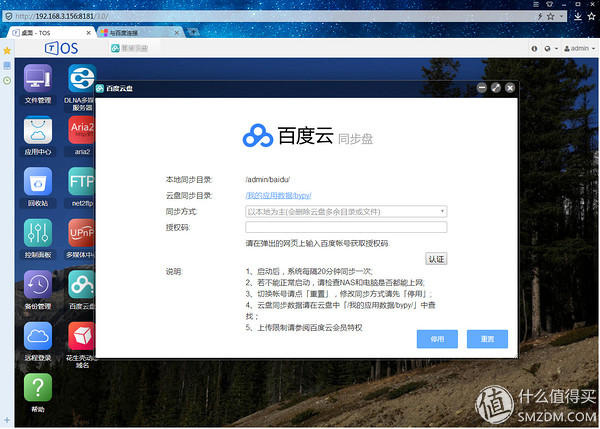Screen dimensions: 600x429
Task: Click the 百度云 logo in the dialog
Action: pyautogui.click(x=308, y=135)
